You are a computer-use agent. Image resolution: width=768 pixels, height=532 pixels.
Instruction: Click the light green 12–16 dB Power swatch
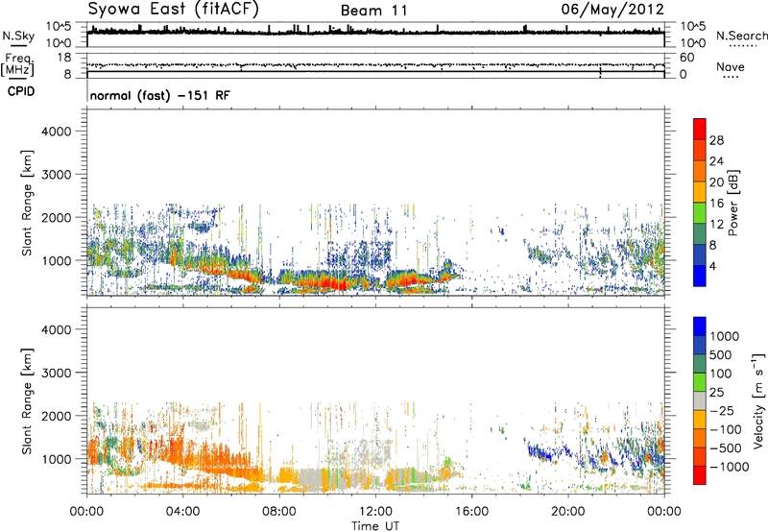[x=700, y=213]
